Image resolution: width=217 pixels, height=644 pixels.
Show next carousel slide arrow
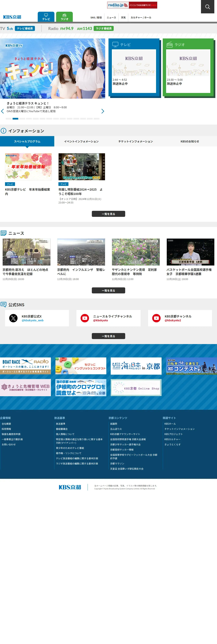(x=103, y=111)
